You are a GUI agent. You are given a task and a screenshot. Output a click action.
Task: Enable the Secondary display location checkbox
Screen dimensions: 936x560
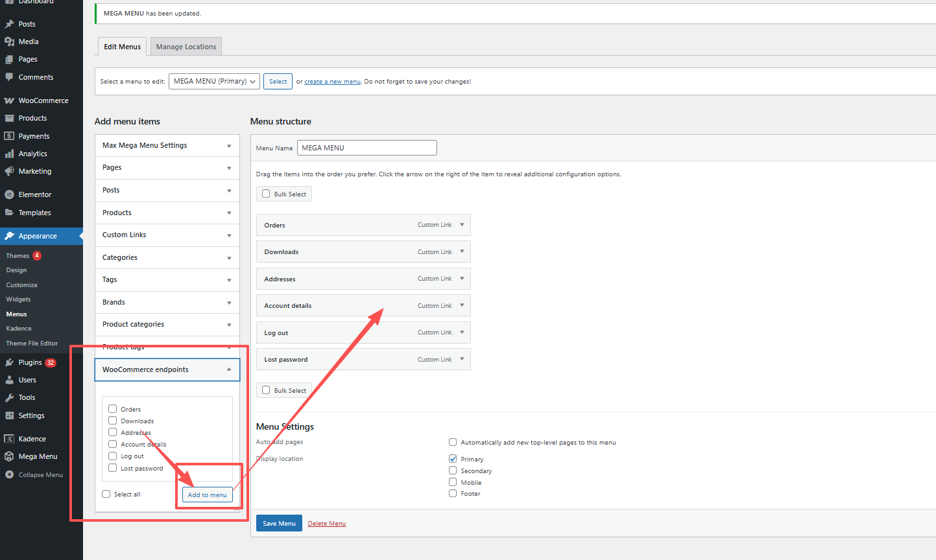[x=453, y=471]
